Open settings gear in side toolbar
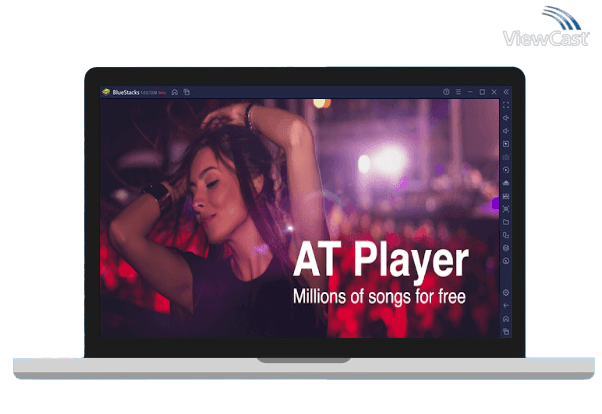Screen dimensions: 602x414 tap(506, 293)
